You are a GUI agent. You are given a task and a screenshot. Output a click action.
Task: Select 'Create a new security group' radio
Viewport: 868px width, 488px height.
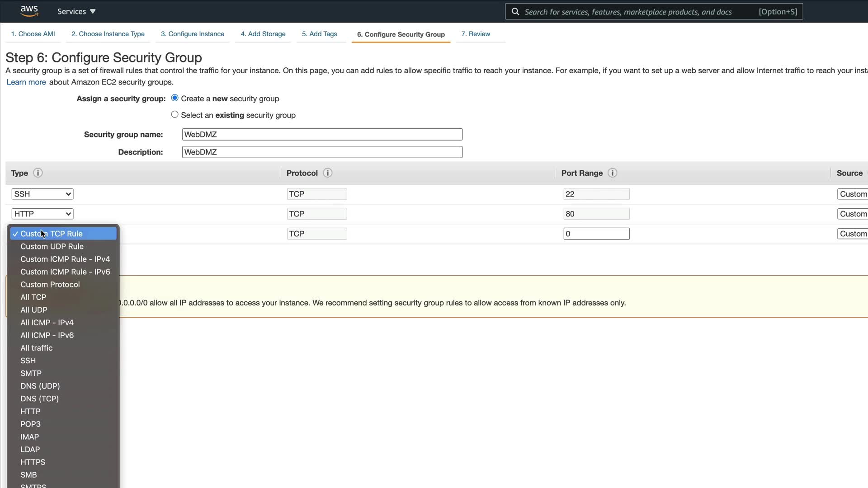[x=175, y=98]
